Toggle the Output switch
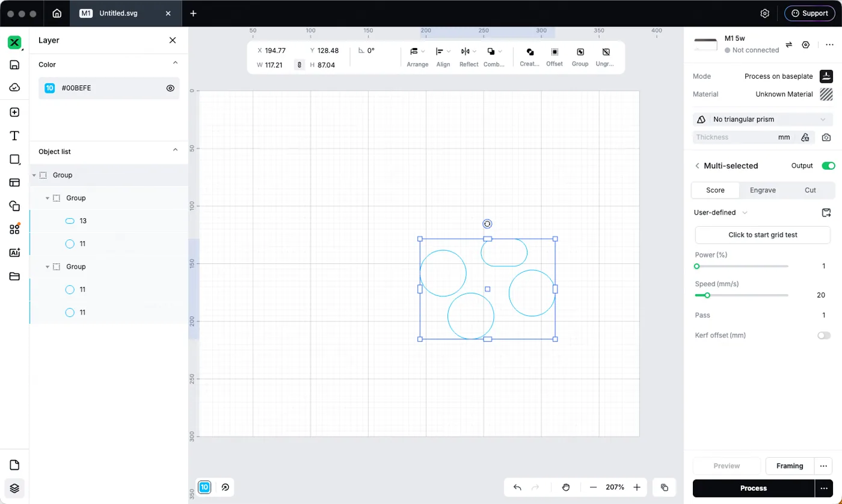This screenshot has height=504, width=842. [828, 165]
